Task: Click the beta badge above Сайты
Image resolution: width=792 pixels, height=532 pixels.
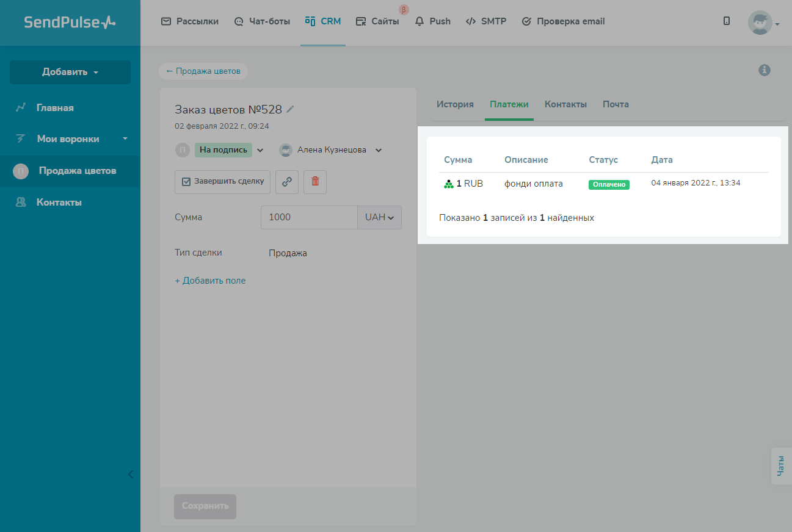Action: 403,10
